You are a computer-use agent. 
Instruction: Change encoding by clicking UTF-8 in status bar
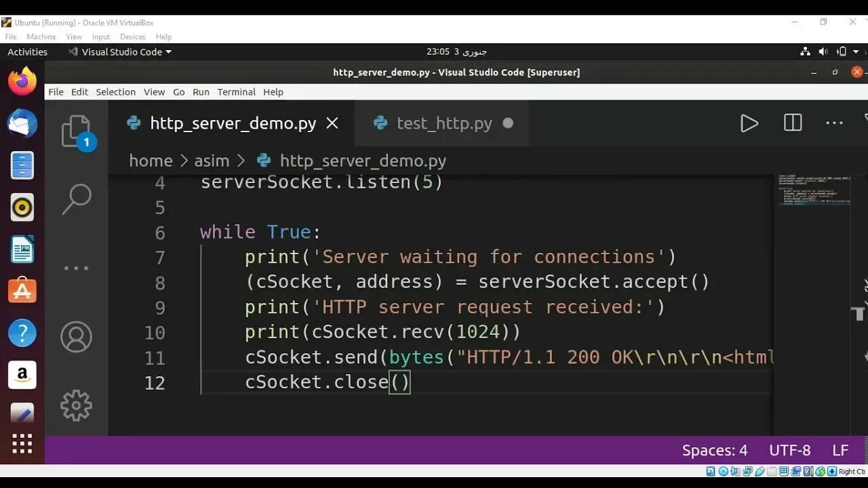[789, 450]
